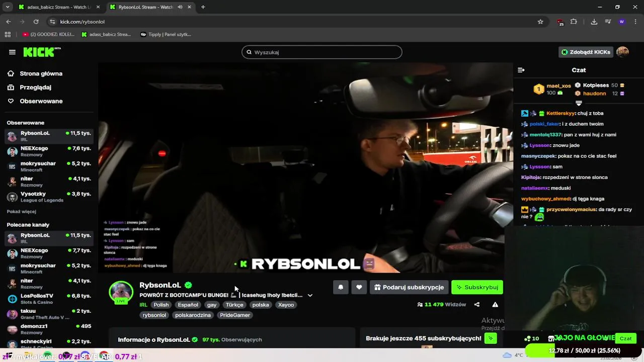Bookmark this page with star icon

tap(540, 22)
